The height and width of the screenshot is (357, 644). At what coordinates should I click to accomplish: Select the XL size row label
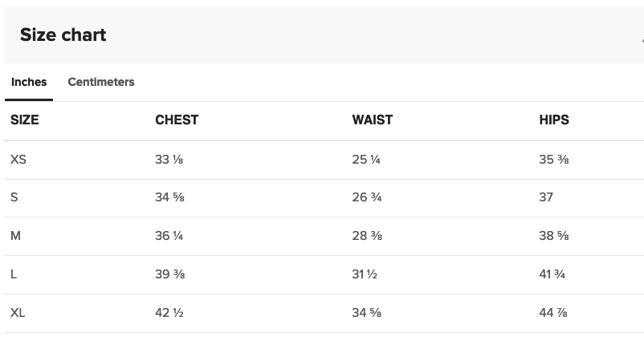[x=18, y=313]
